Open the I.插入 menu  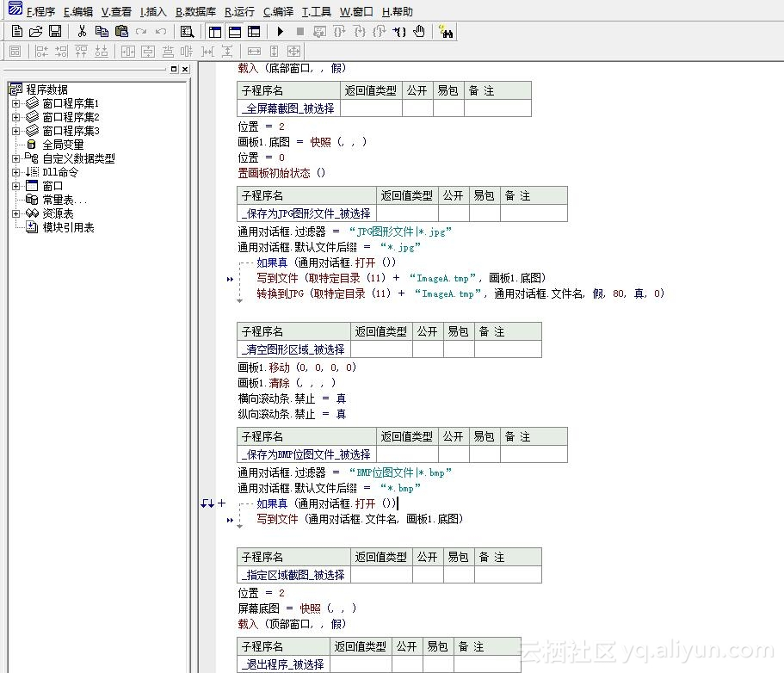[x=153, y=11]
